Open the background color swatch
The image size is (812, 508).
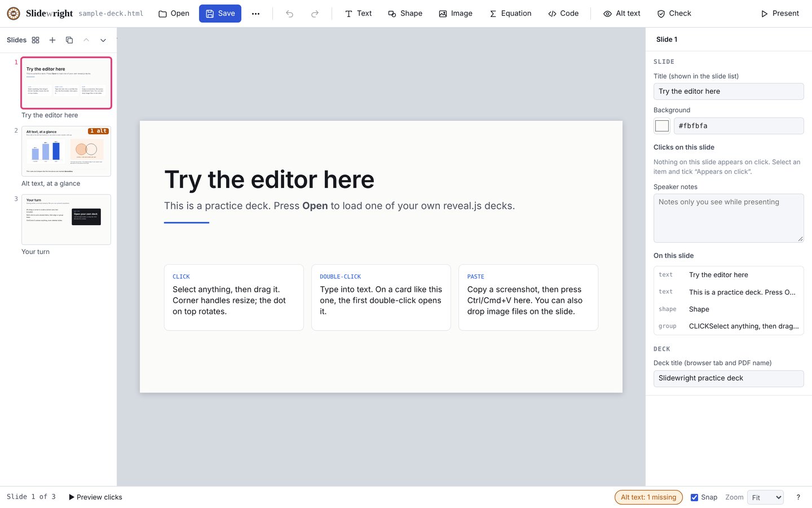pos(662,126)
